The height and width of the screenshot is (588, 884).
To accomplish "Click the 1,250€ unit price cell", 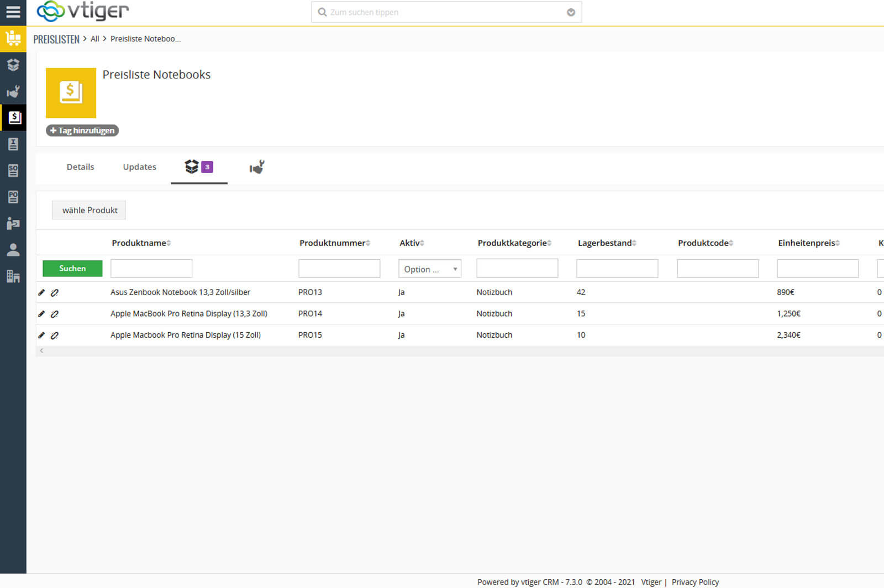I will 788,314.
